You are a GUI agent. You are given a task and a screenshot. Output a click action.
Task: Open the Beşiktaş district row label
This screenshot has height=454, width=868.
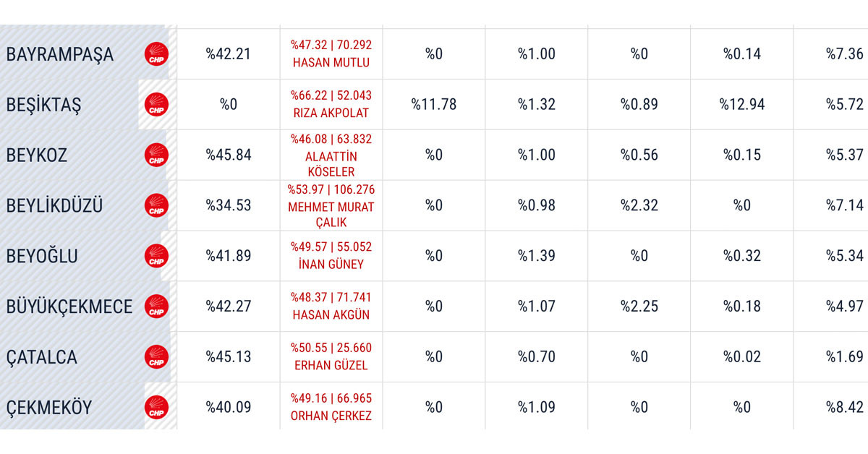point(43,105)
